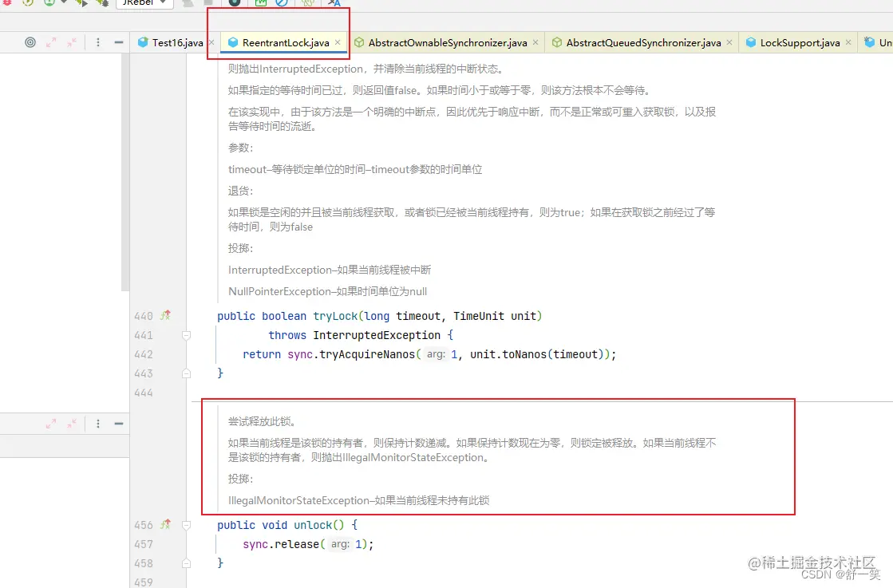Select the ReentrantLock.java tab
The image size is (893, 588).
(286, 43)
